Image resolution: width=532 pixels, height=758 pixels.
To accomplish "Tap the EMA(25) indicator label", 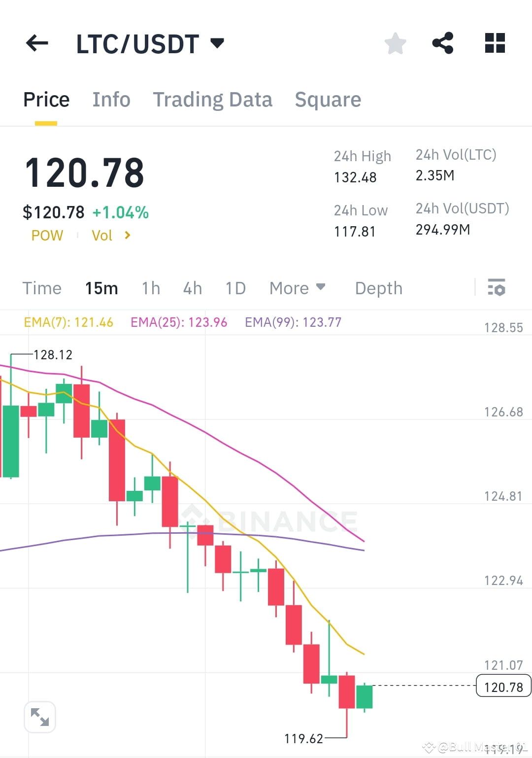I will (179, 322).
